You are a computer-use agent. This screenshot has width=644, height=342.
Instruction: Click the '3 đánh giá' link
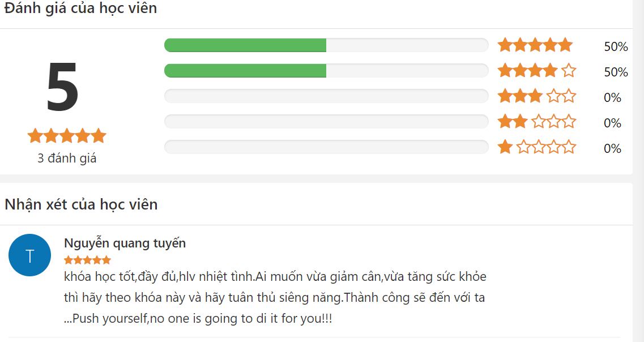66,159
